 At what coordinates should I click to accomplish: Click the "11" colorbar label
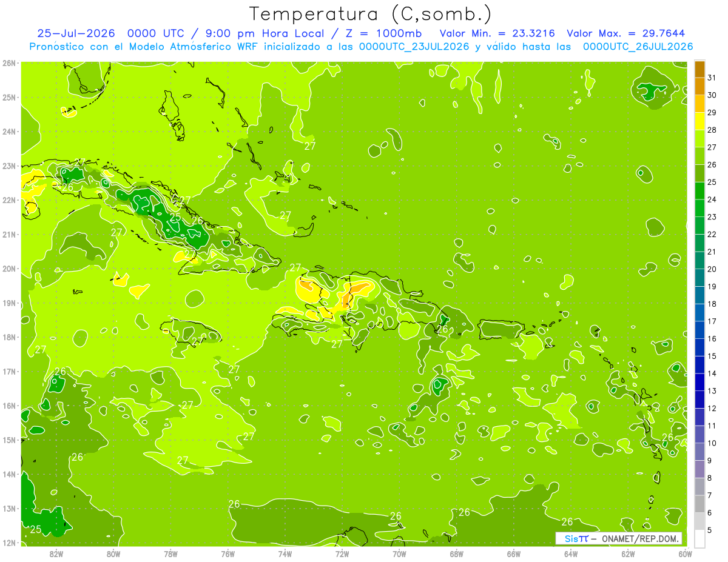(712, 426)
